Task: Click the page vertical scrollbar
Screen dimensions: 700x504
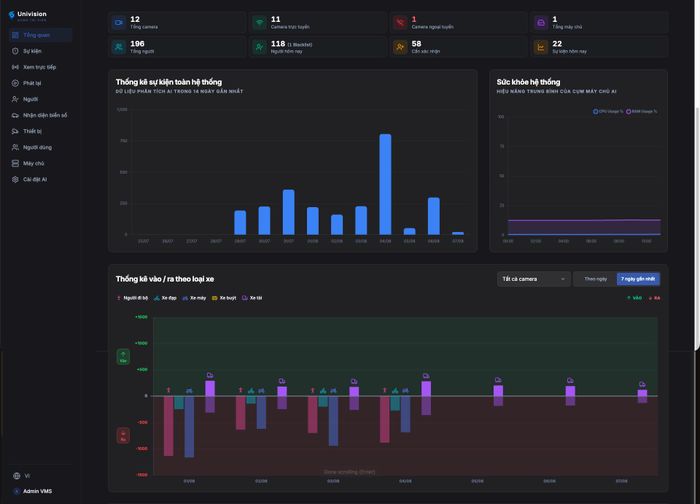Action: 697,228
